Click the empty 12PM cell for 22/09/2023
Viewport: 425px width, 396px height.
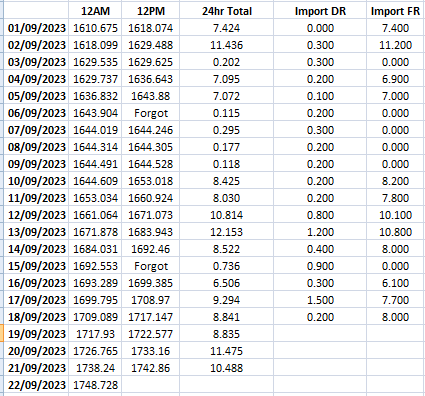coord(151,385)
